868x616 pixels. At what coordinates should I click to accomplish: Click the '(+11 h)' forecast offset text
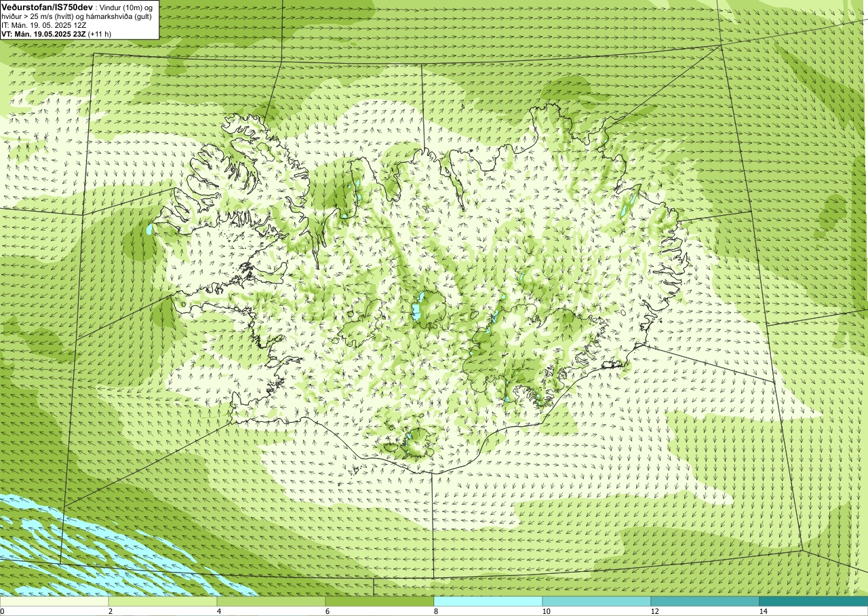[100, 34]
